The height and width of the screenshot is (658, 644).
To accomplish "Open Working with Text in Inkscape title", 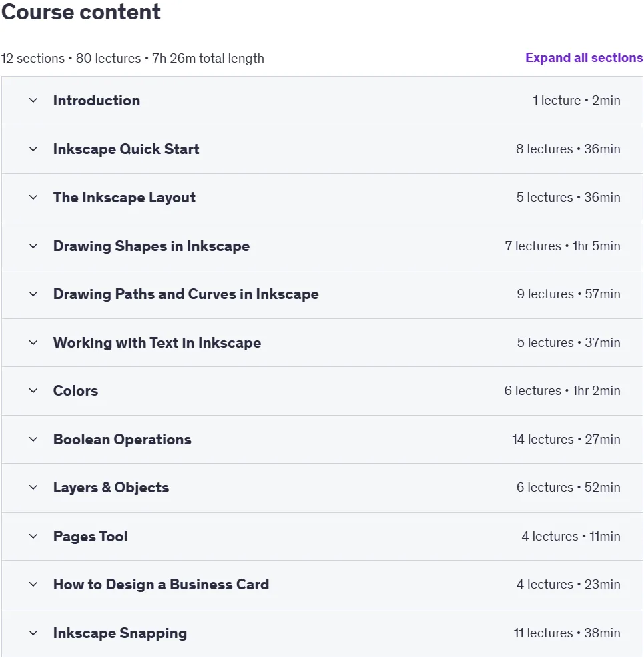I will coord(157,342).
